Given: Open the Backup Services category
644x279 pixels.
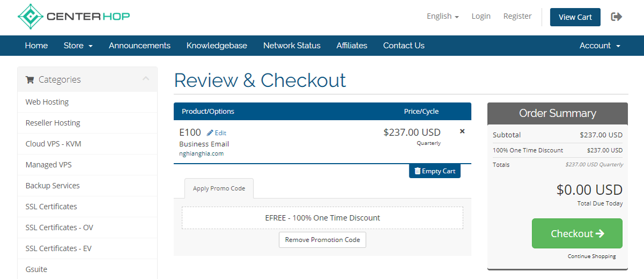Looking at the screenshot, I should point(87,186).
